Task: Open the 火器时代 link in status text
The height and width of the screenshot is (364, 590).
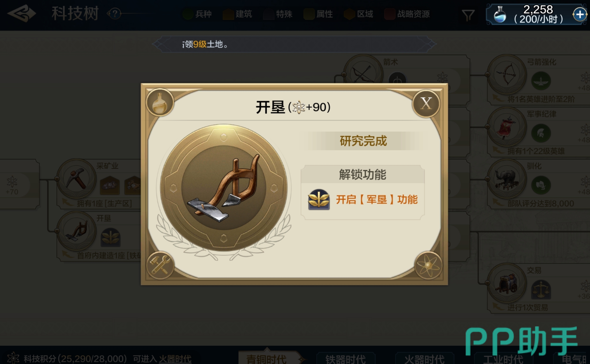Action: point(175,359)
